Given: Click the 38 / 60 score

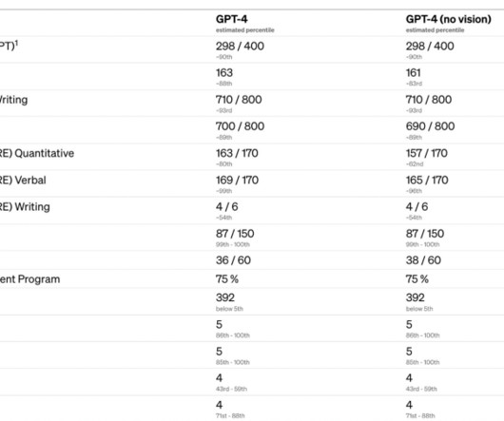Looking at the screenshot, I should [x=423, y=260].
